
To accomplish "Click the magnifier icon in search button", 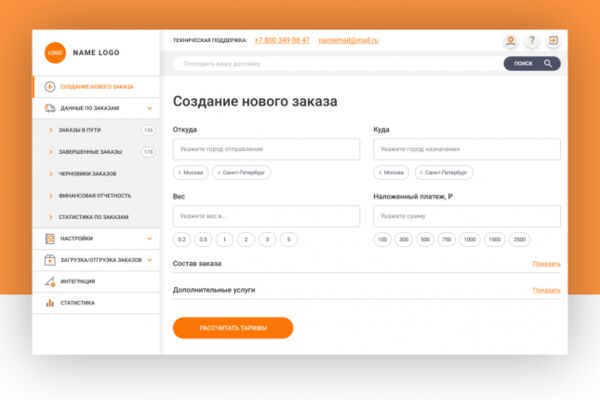I will tap(548, 64).
